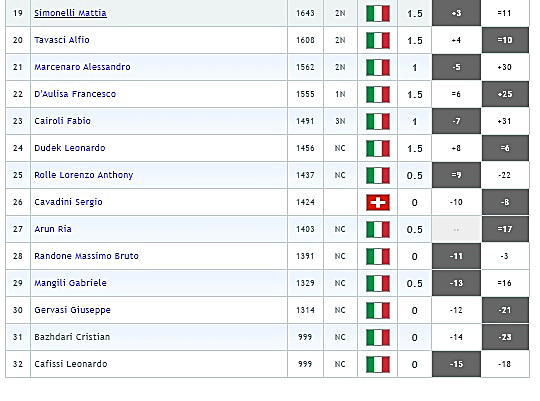Open Tavasci Alfio player page
540x401 pixels.
(x=62, y=40)
